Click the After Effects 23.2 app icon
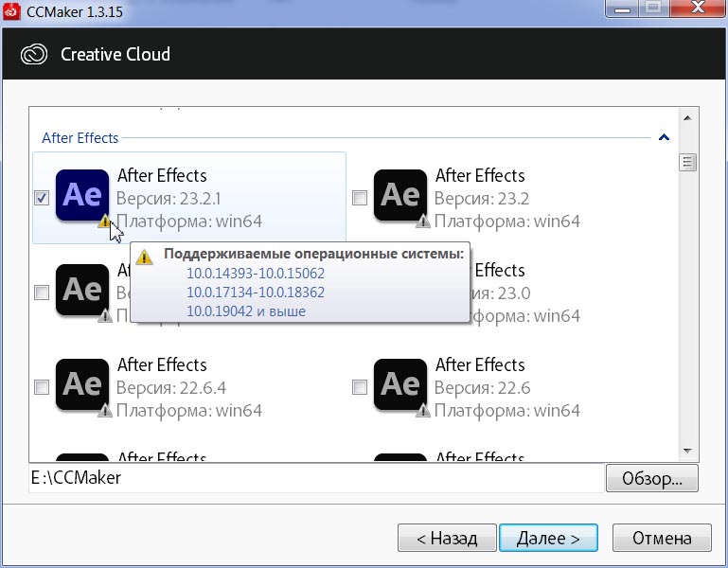 click(x=400, y=195)
